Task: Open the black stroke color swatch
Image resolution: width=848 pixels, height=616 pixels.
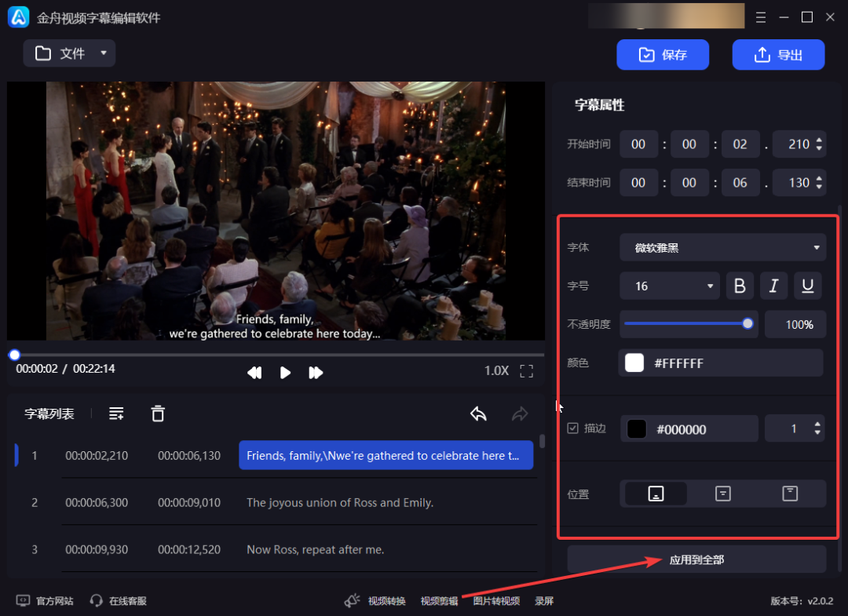Action: pos(637,429)
